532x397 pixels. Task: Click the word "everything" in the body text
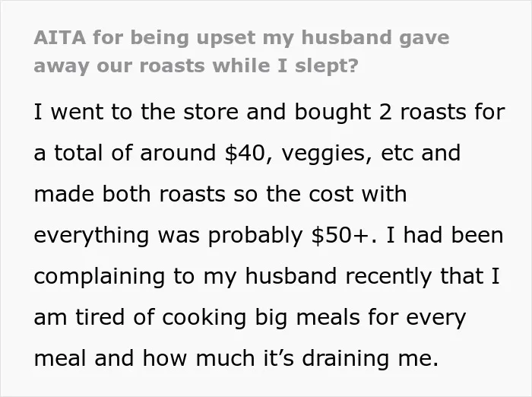coord(91,236)
